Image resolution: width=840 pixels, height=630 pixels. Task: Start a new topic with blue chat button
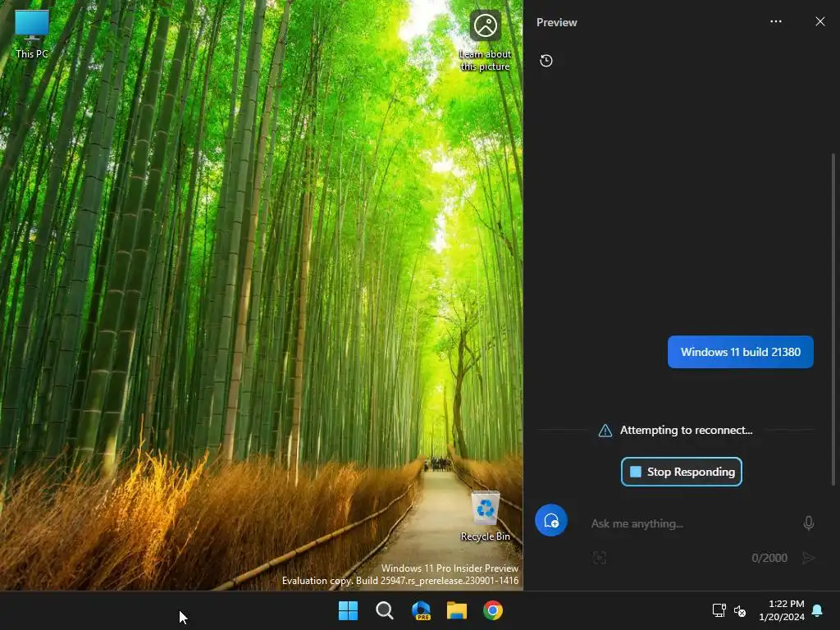(x=550, y=520)
